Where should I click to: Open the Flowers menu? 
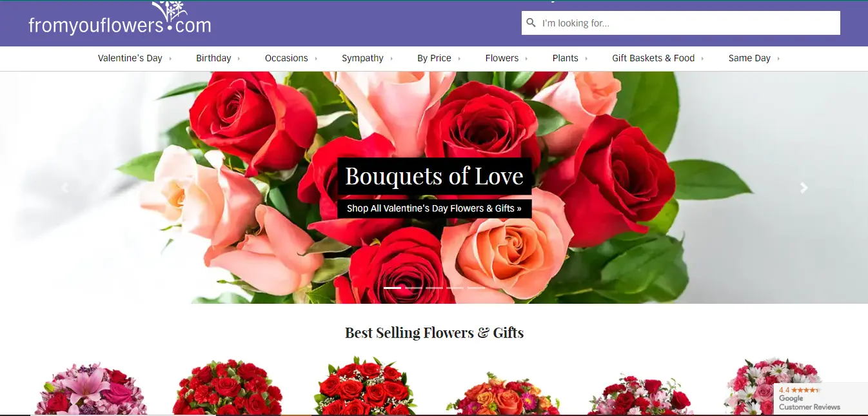point(506,58)
